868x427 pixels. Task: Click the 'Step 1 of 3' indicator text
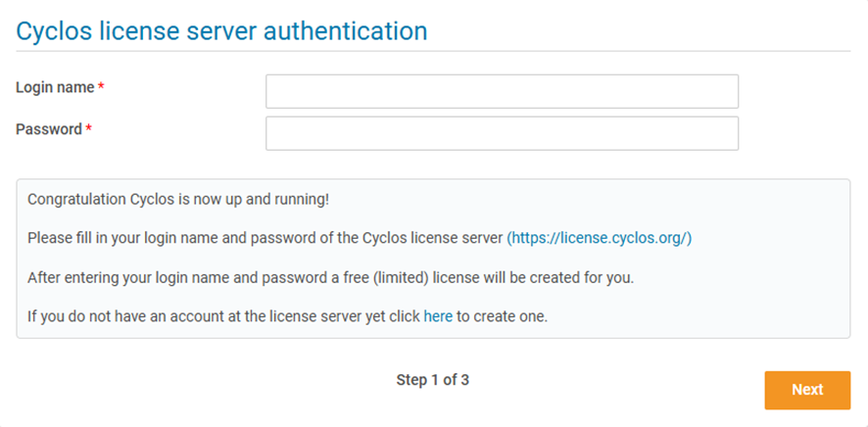click(432, 380)
